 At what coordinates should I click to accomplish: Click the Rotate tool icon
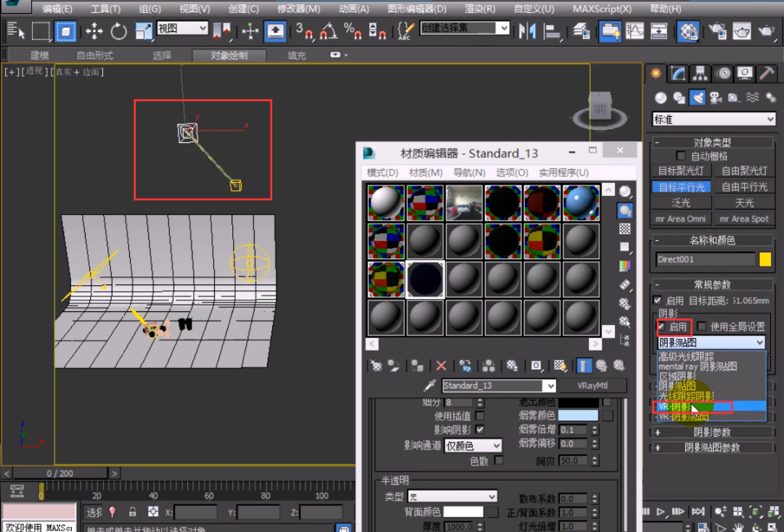118,30
